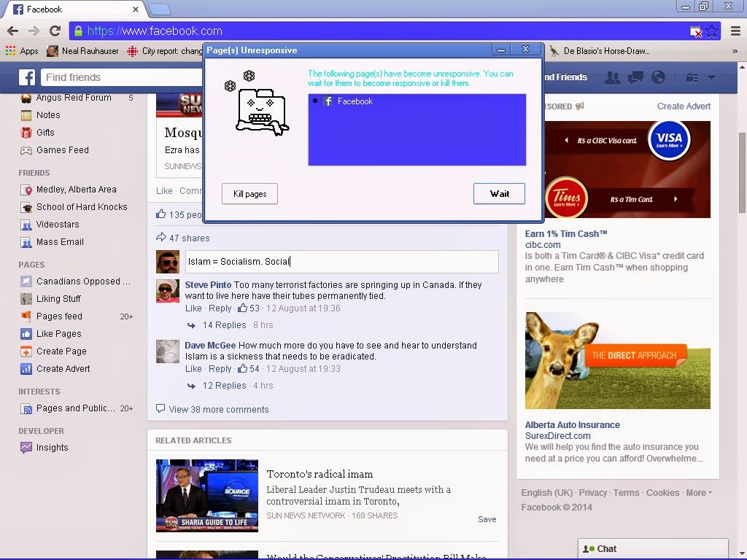
Task: Reload the page with refresh icon
Action: 55,31
